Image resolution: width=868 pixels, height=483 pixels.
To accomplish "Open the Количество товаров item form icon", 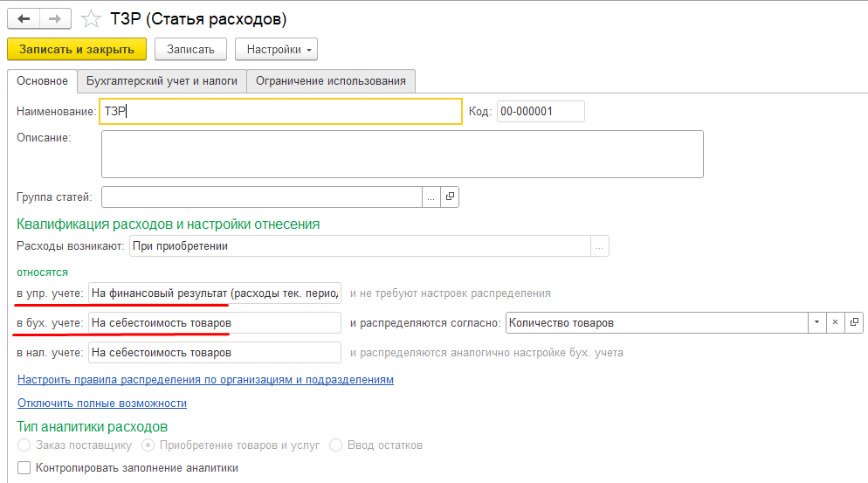I will pos(854,323).
